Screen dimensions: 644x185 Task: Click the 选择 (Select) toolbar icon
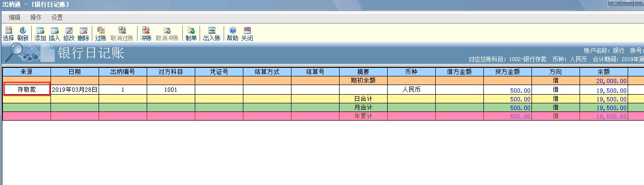[x=8, y=34]
